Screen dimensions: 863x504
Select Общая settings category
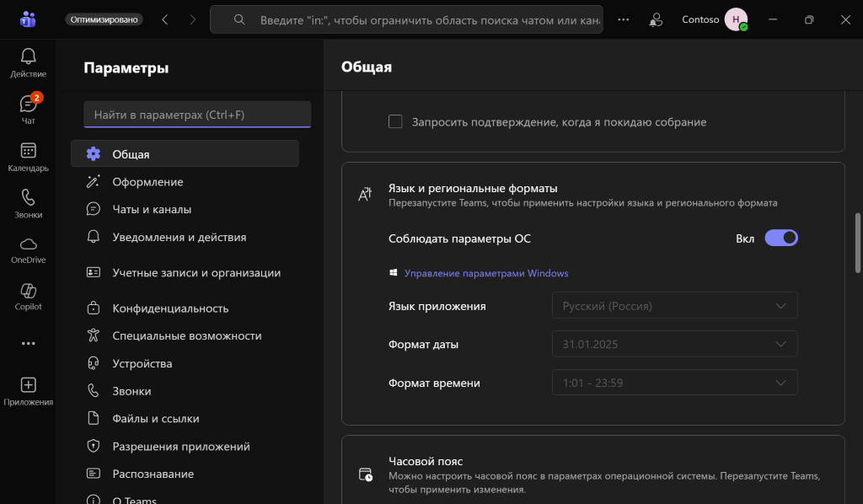point(185,153)
